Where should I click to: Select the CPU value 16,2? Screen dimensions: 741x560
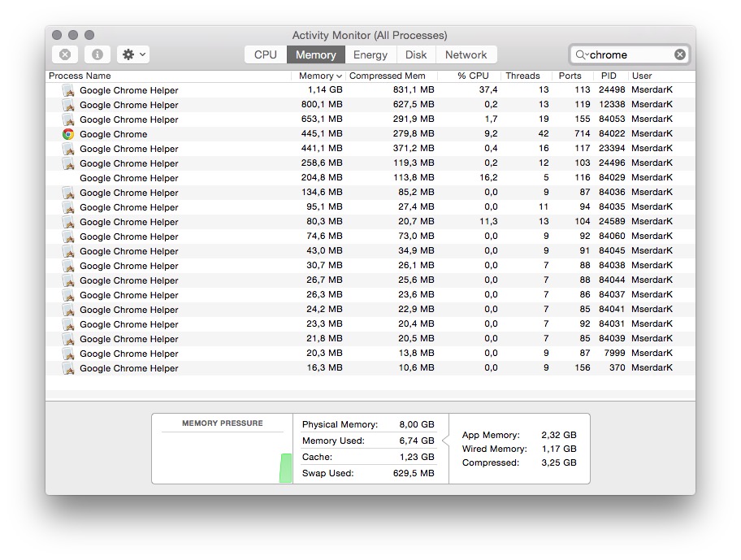487,178
